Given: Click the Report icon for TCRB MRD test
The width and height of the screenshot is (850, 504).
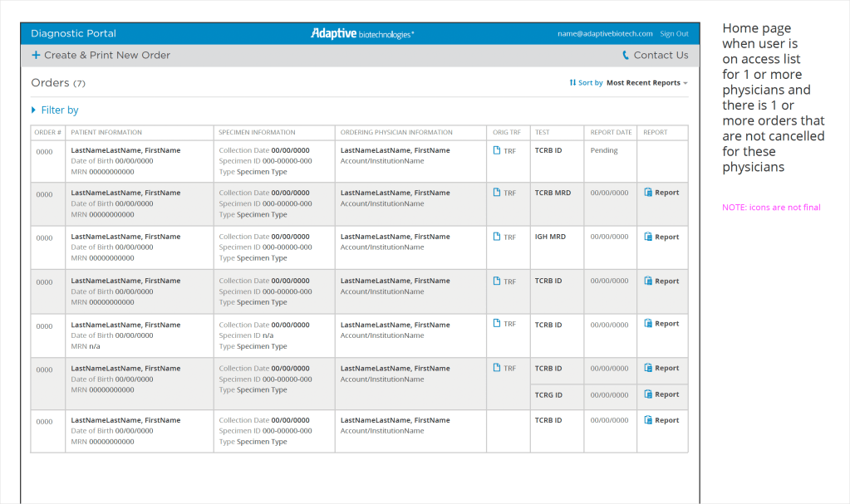Looking at the screenshot, I should point(648,193).
